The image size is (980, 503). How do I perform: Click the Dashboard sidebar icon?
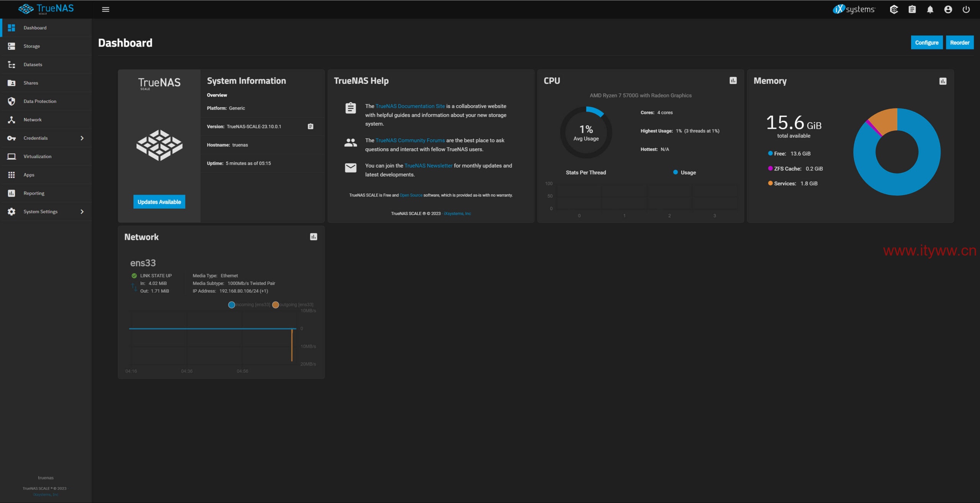tap(11, 28)
